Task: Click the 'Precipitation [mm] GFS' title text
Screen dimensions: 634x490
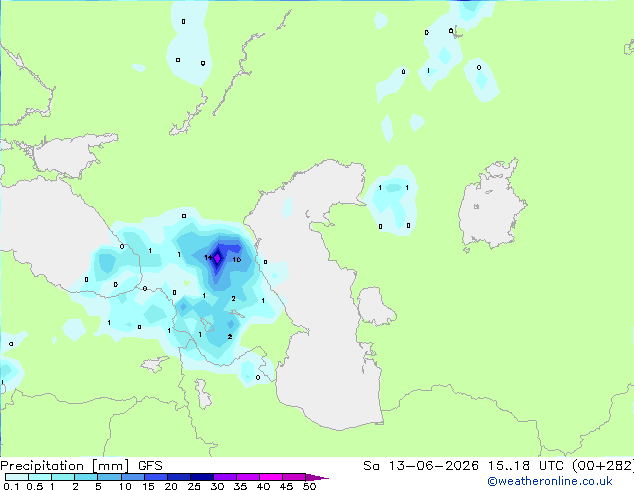Action: [81, 466]
